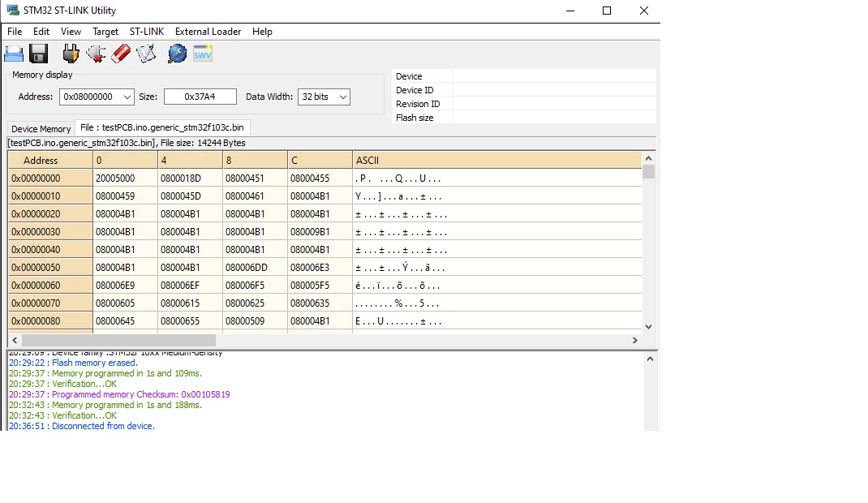Select the 0x00000060 address row label
Image resolution: width=868 pixels, height=503 pixels.
[50, 286]
